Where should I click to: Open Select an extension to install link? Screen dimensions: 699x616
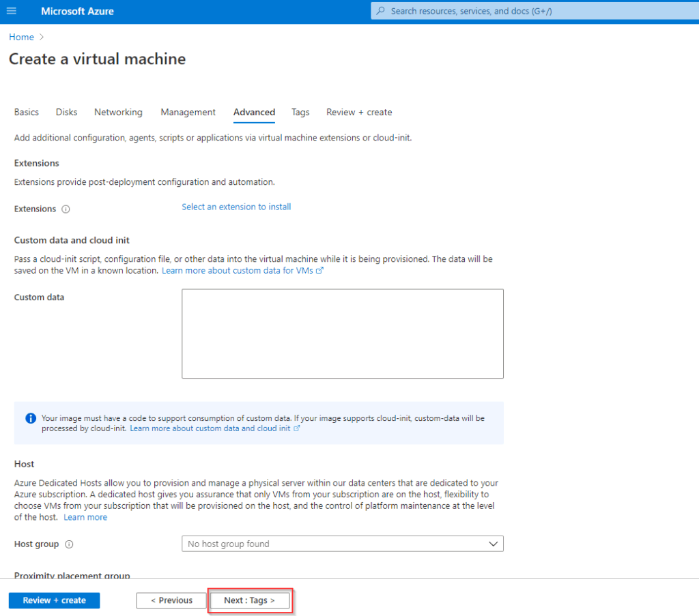236,207
